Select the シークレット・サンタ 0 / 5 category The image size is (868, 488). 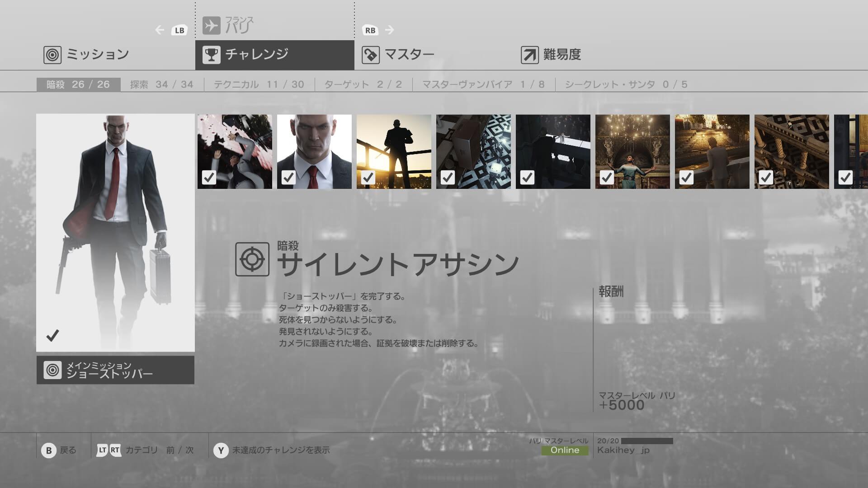coord(626,84)
